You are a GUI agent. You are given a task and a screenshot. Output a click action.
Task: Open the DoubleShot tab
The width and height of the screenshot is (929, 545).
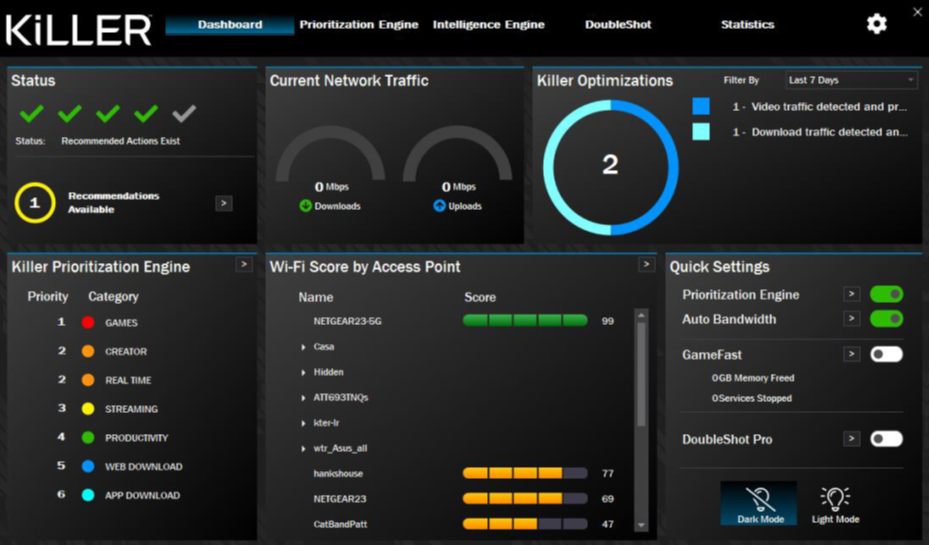click(618, 25)
